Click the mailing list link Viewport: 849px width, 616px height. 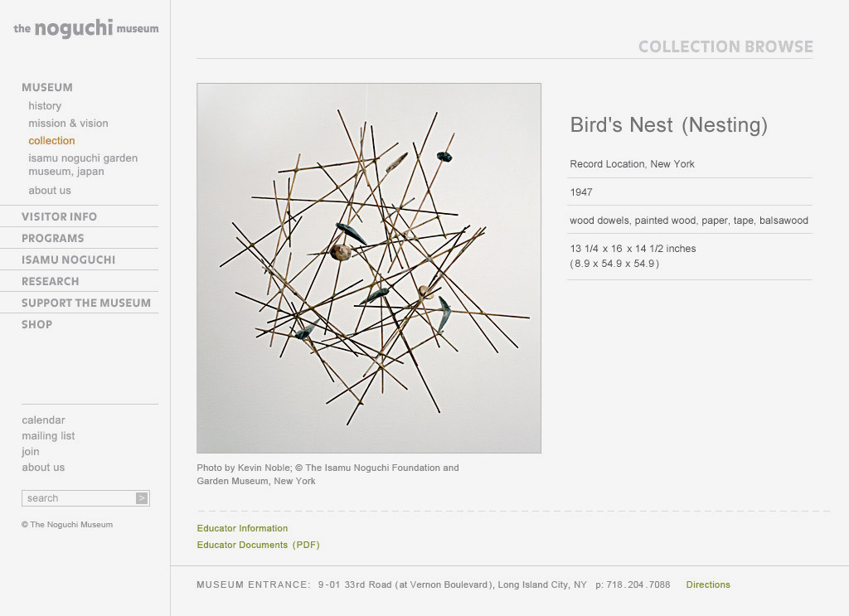pos(48,436)
